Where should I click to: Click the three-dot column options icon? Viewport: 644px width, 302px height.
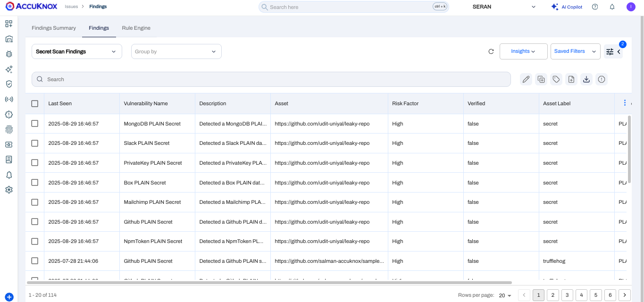625,103
